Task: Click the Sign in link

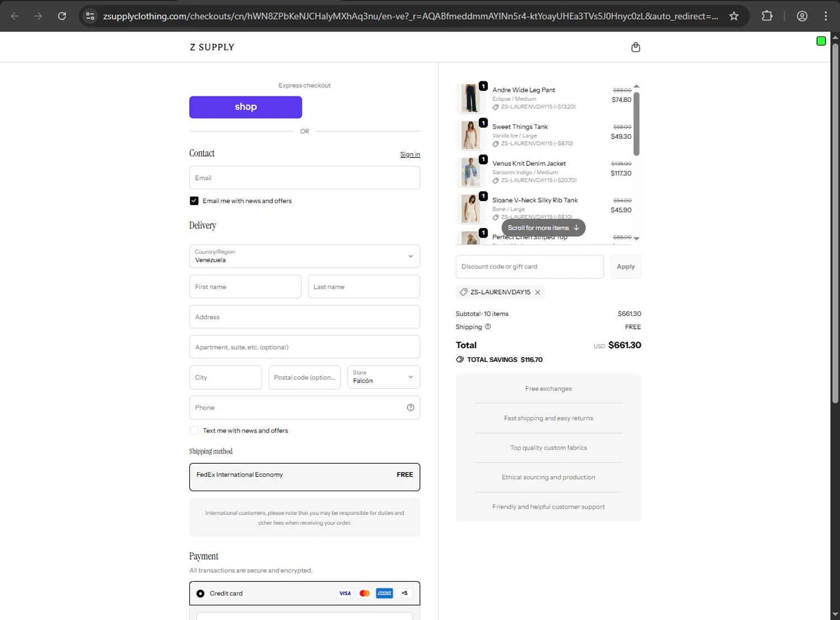Action: 410,155
